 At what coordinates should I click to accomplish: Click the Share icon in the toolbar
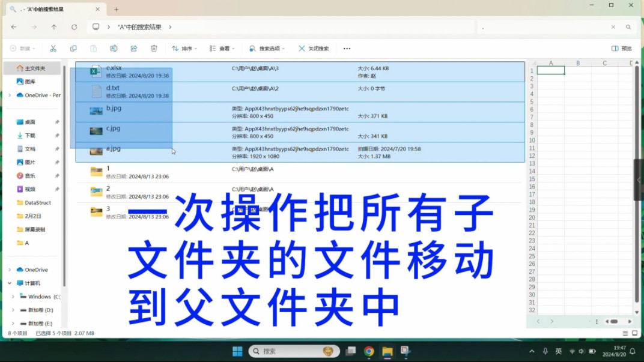[133, 48]
